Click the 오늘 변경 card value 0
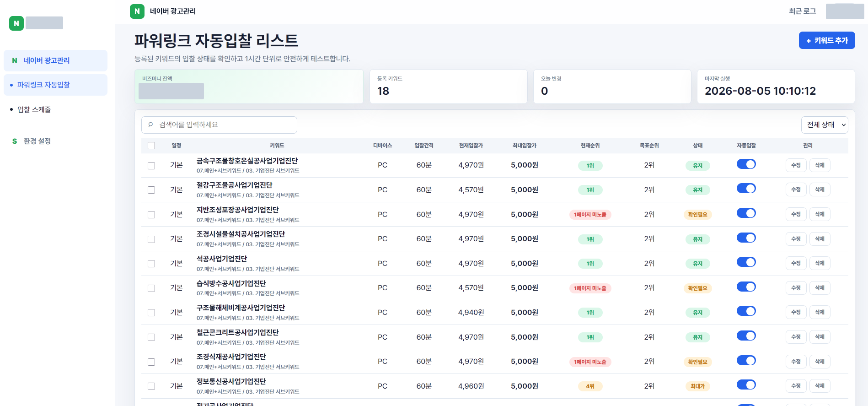868x406 pixels. click(x=544, y=91)
